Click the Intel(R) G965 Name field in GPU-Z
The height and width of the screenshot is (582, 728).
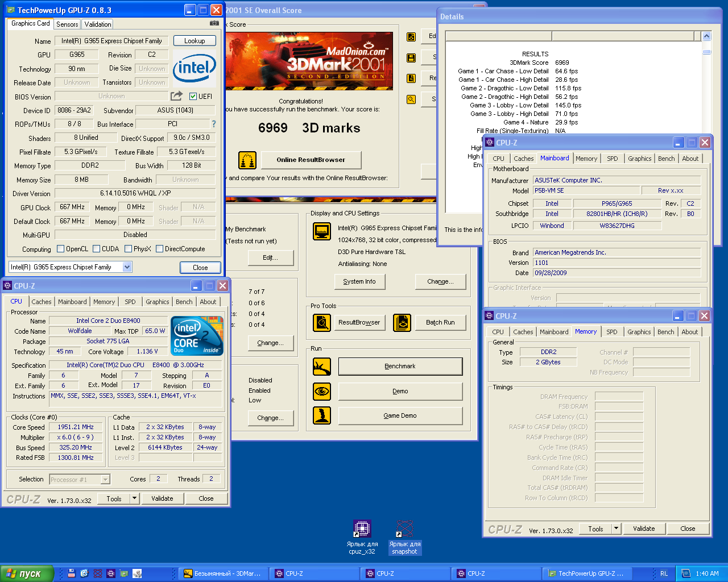click(111, 41)
